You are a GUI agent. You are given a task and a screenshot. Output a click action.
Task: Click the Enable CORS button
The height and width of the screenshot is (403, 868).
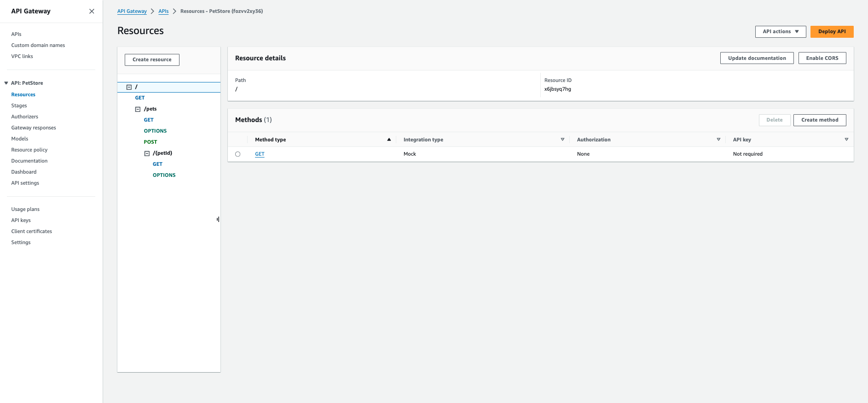pos(822,58)
